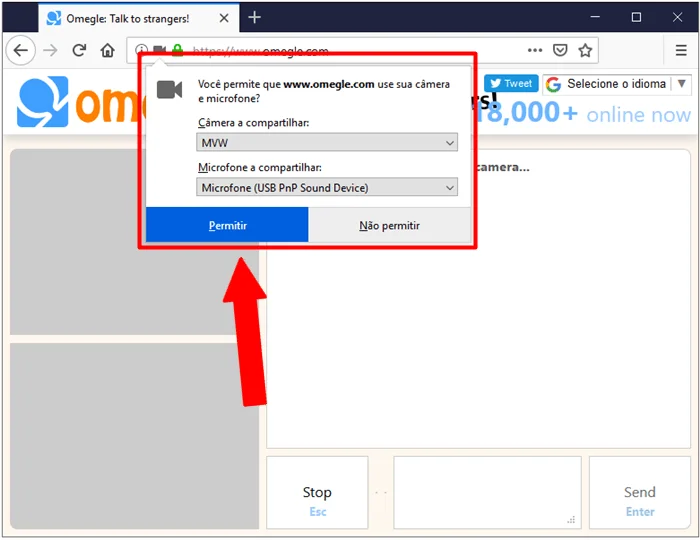Close the Omegle tab

pyautogui.click(x=224, y=18)
